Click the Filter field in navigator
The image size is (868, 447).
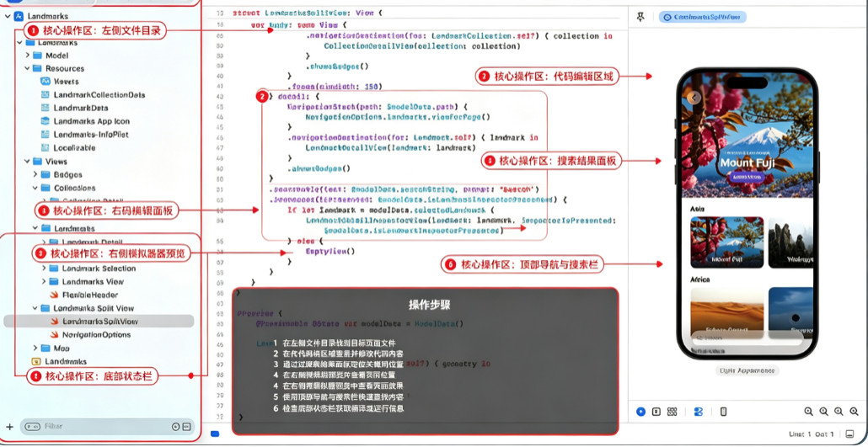click(108, 427)
